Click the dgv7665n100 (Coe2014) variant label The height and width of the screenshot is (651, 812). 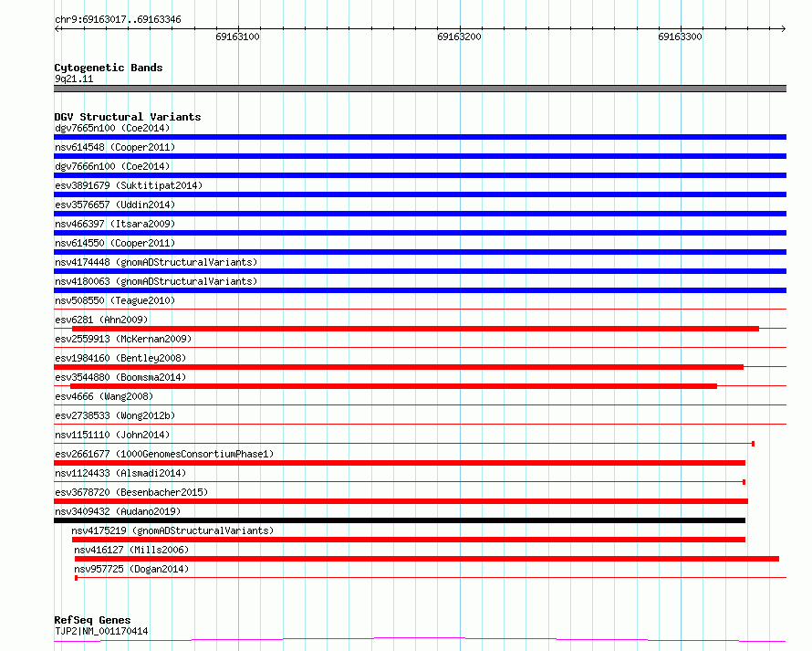point(112,128)
